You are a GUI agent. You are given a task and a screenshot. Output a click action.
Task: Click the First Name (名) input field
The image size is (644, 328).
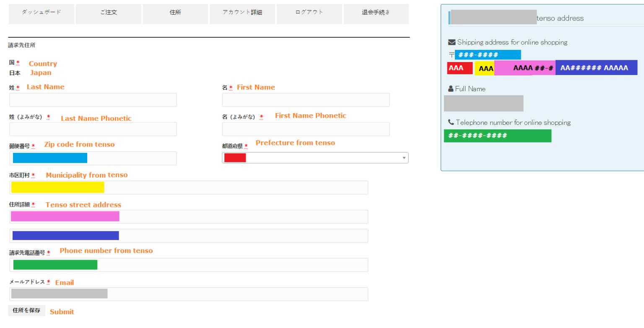306,100
